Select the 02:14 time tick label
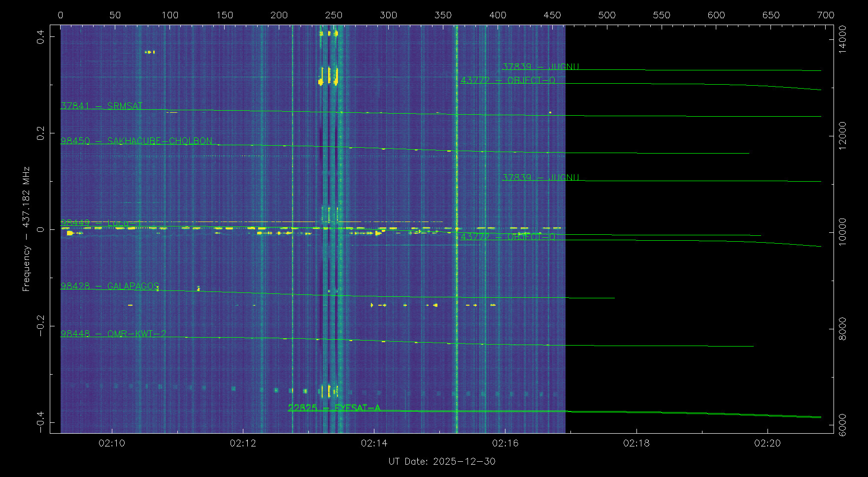 tap(374, 443)
